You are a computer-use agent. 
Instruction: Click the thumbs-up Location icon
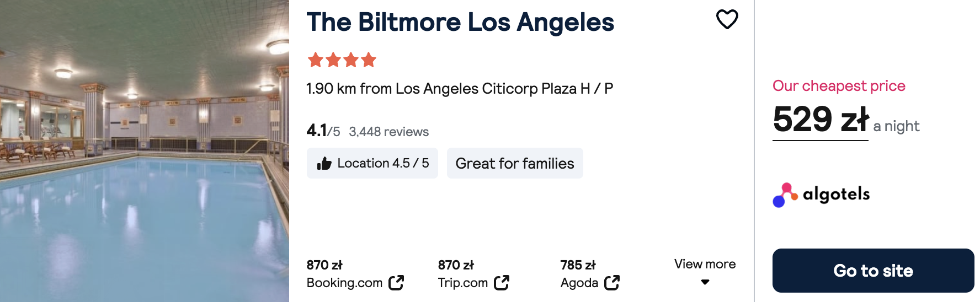pyautogui.click(x=324, y=163)
